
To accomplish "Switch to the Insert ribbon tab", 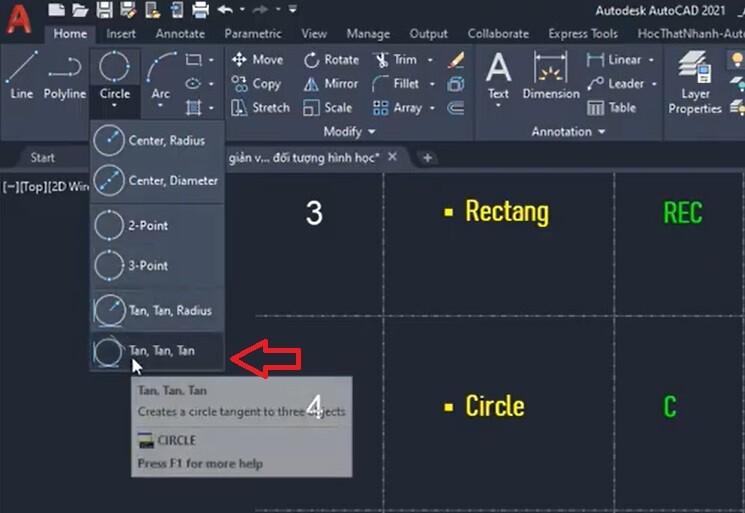I will tap(121, 34).
